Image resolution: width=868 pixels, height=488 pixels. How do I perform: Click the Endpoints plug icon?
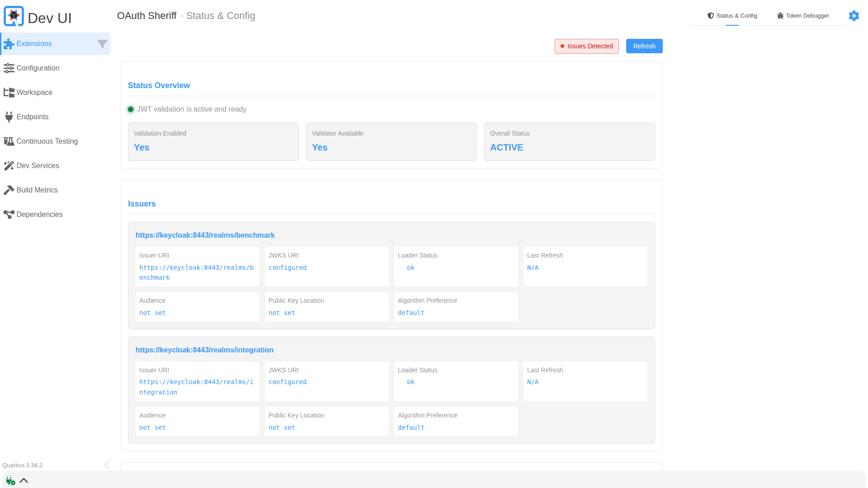tap(9, 117)
